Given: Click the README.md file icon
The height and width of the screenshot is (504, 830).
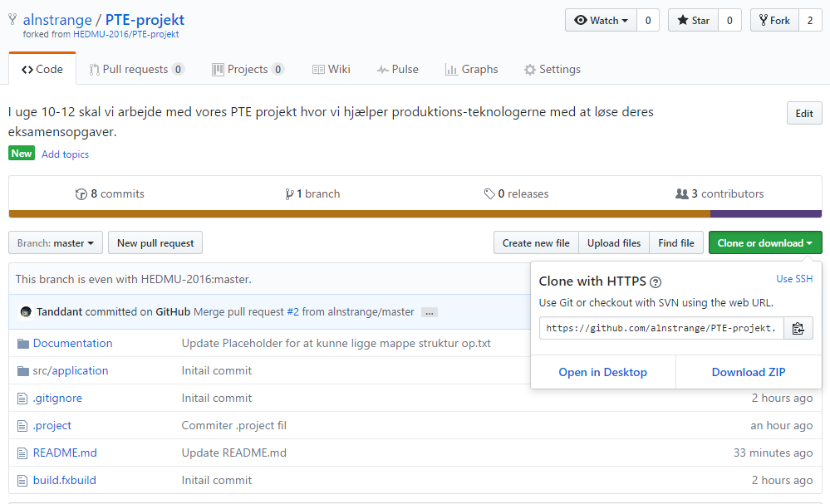Looking at the screenshot, I should [22, 453].
